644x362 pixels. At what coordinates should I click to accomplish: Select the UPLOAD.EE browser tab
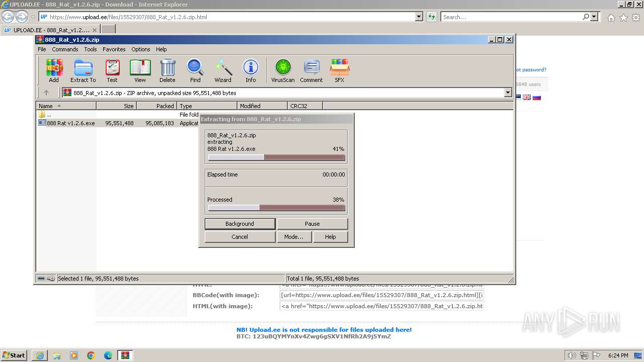tap(50, 30)
